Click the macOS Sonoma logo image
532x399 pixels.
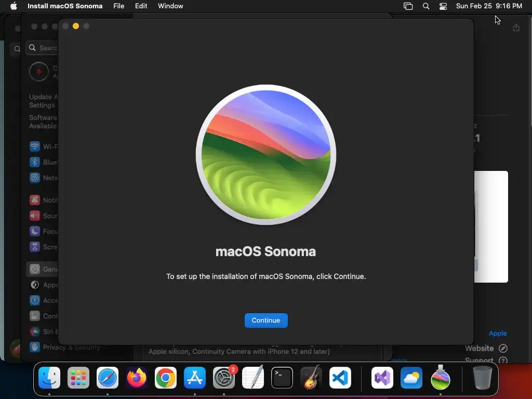[x=266, y=155]
